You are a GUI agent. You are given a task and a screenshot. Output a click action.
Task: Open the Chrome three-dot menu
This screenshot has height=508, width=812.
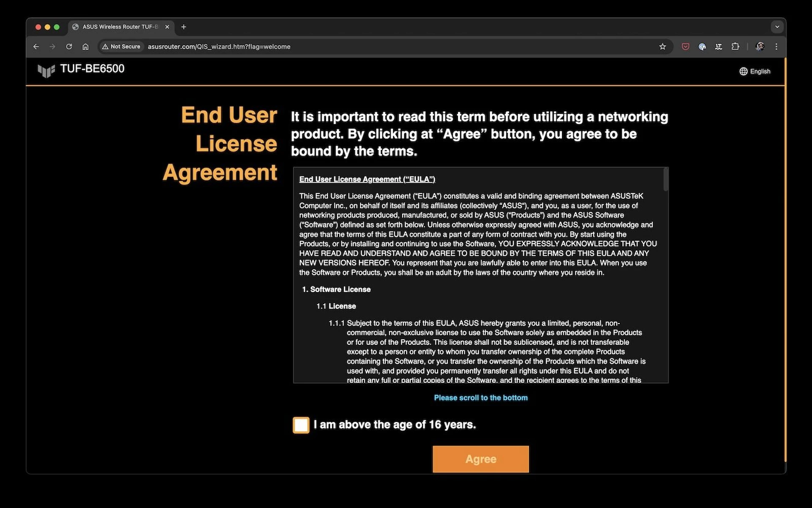(x=776, y=47)
